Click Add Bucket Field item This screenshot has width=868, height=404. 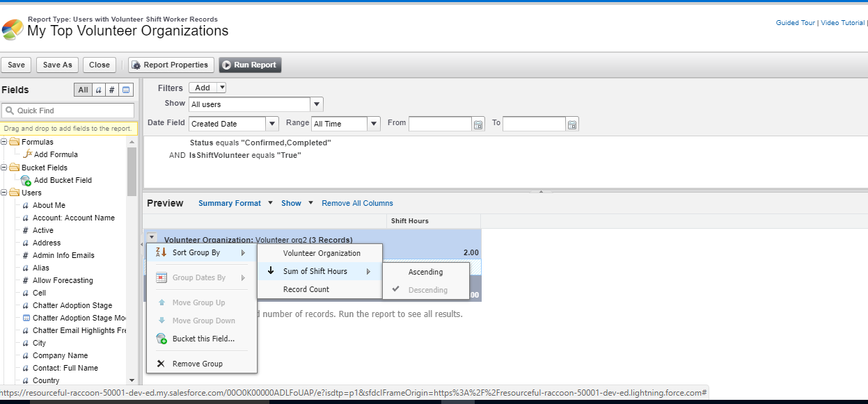point(63,180)
